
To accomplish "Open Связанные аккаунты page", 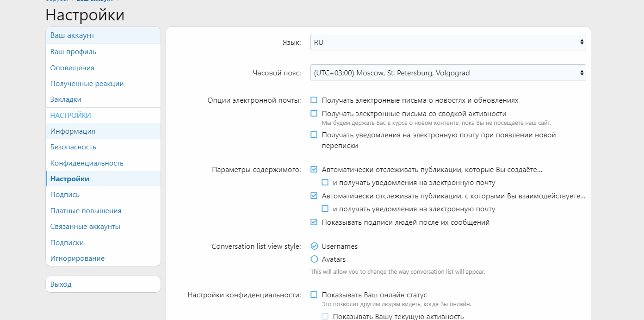I will coord(85,227).
